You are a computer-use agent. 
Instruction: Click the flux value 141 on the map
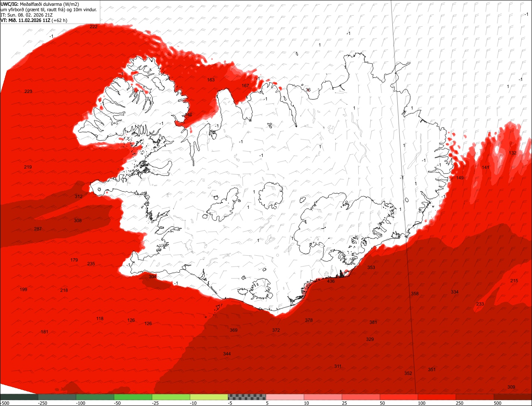(485, 167)
